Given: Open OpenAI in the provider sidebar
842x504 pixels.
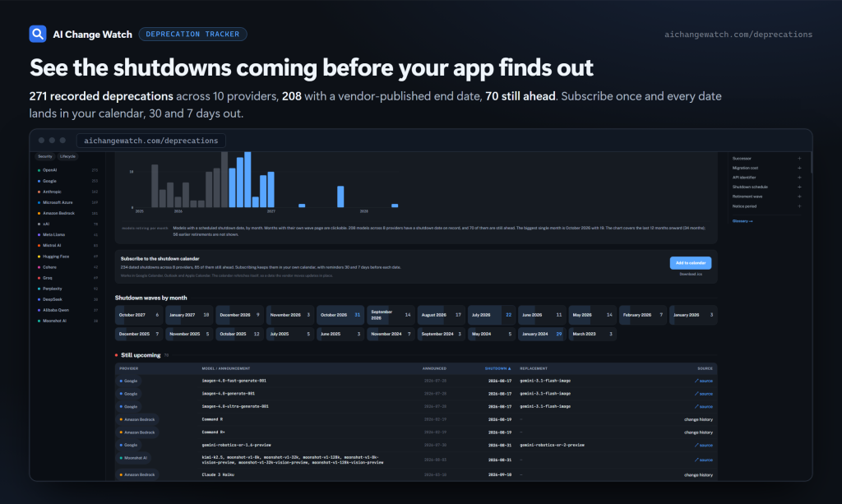Looking at the screenshot, I should tap(67, 170).
